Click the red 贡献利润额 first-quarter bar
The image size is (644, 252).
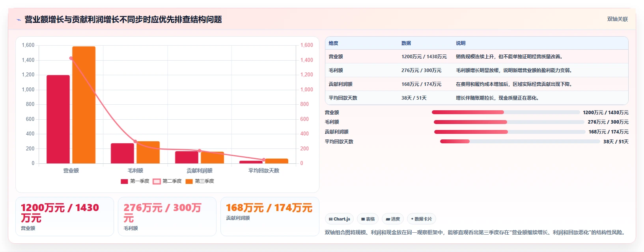187,157
